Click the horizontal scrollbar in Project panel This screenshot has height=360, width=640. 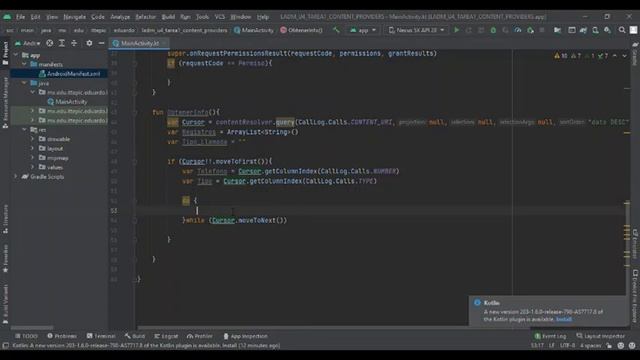click(32, 328)
